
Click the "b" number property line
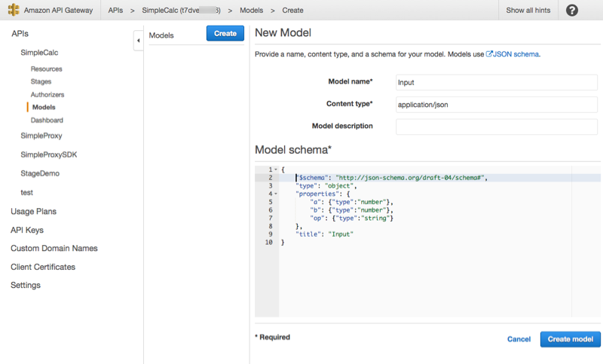click(x=351, y=210)
